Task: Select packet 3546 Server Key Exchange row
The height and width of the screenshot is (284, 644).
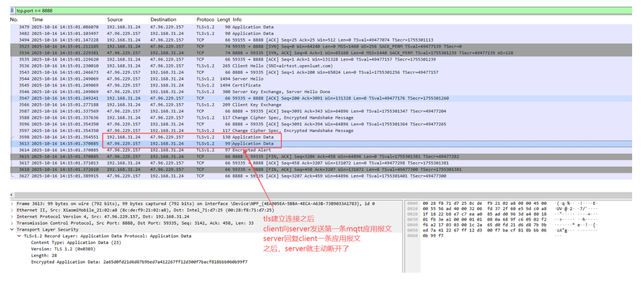Action: [321, 92]
